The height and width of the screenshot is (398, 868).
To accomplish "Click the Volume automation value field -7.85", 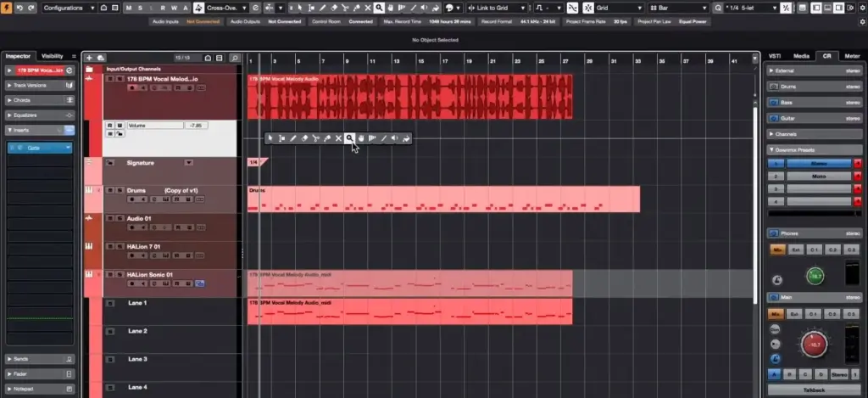I will [x=196, y=126].
